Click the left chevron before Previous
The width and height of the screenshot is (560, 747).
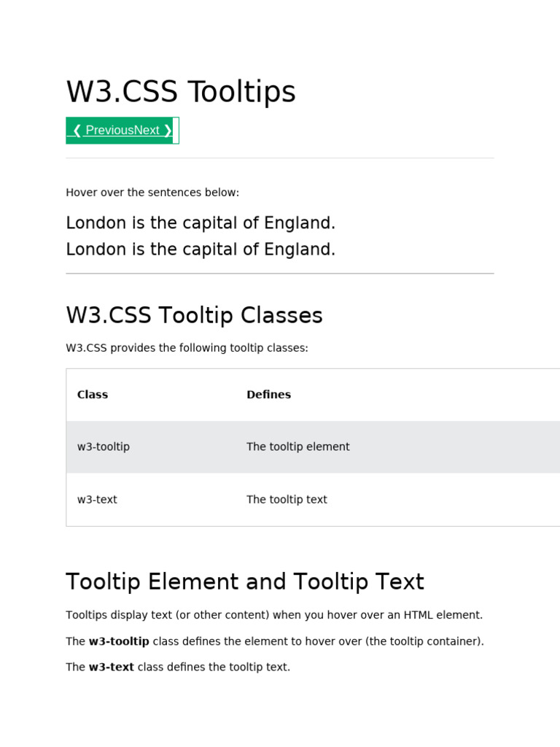[77, 131]
